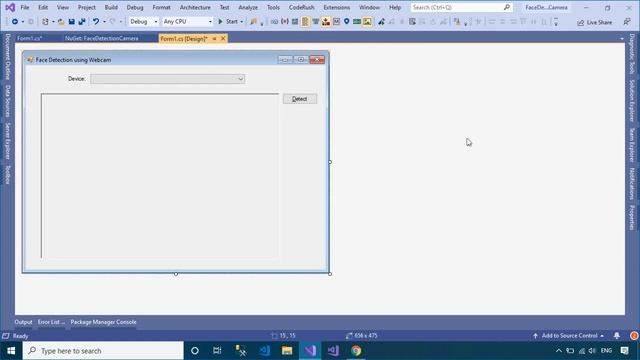The width and height of the screenshot is (640, 360).
Task: Open the Team Explorer side panel
Action: point(632,145)
